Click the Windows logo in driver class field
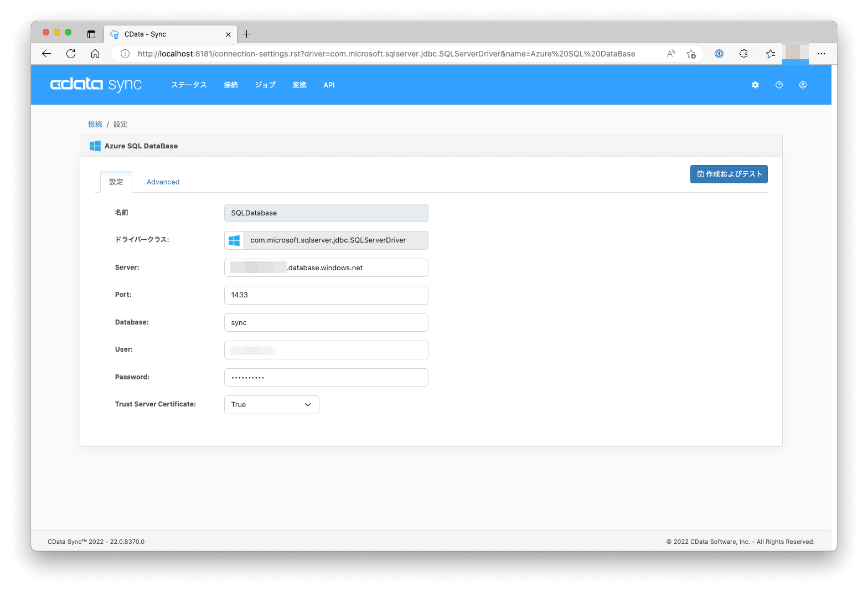This screenshot has width=868, height=592. pyautogui.click(x=234, y=240)
